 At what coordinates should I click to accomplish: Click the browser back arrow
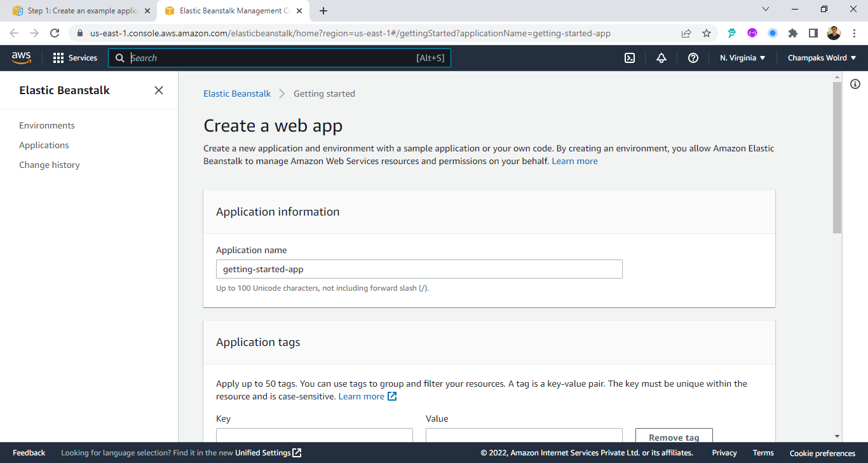pos(14,33)
